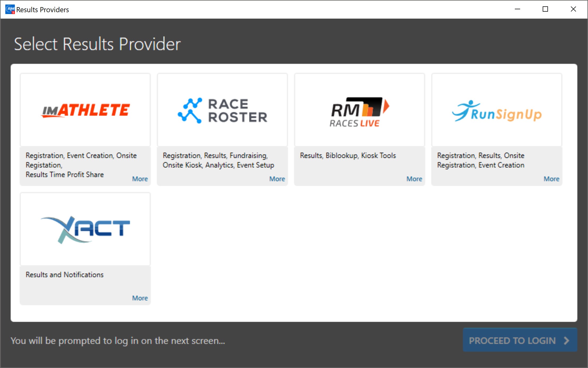
Task: Click 'Registration, Results, Onsite' text under RunSignUp
Action: pos(481,155)
